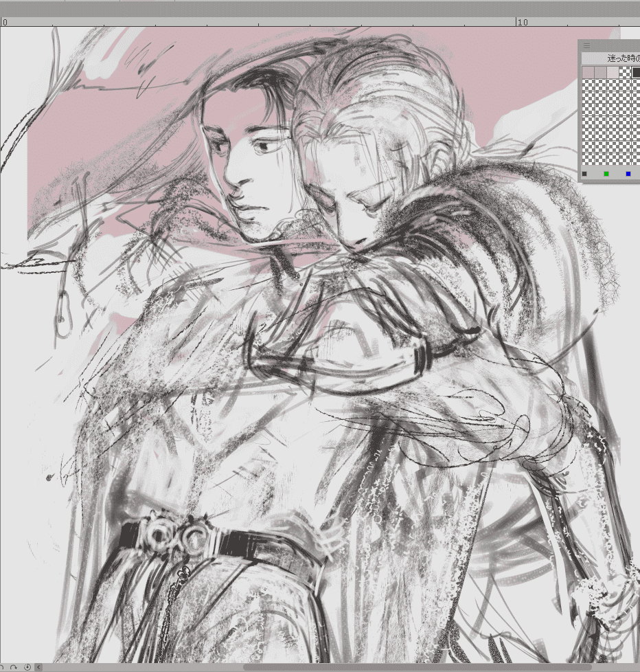Viewport: 640px width, 672px height.
Task: Pick the pink swatch in the palette
Action: coord(588,72)
